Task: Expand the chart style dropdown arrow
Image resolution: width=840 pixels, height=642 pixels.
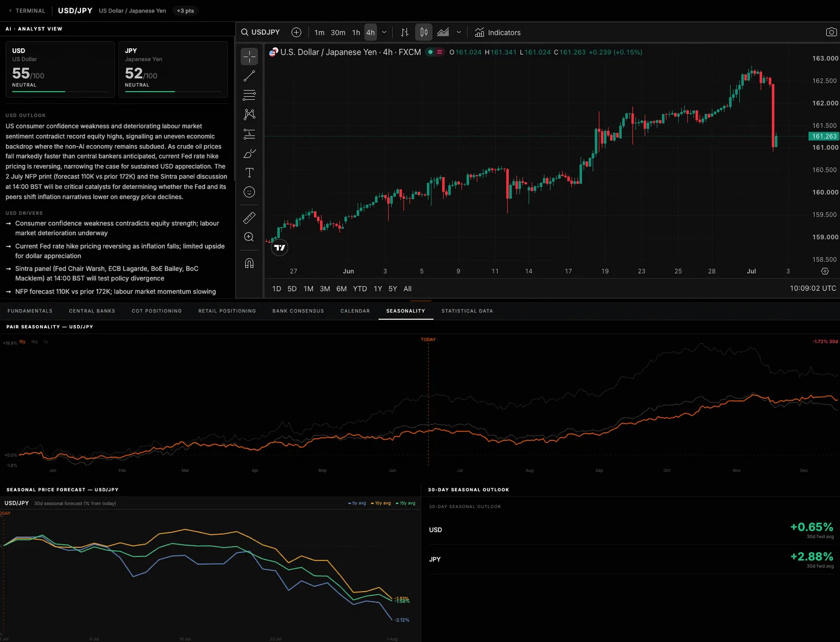Action: 459,33
